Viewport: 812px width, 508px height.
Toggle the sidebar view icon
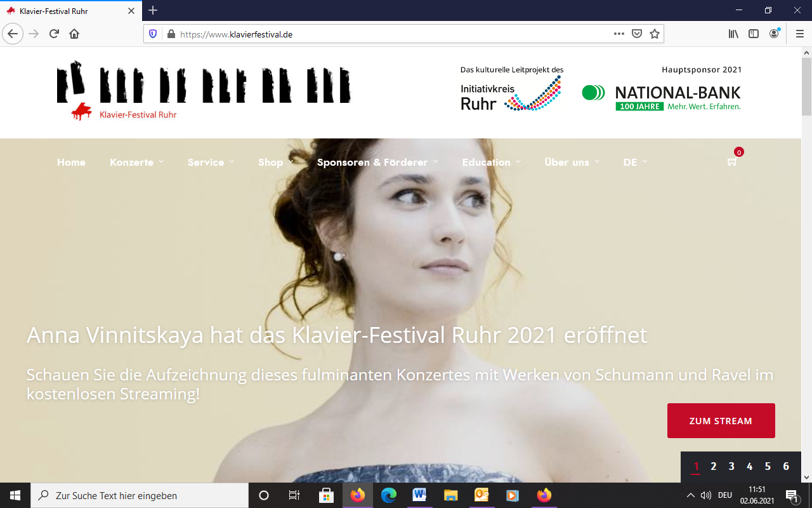754,34
